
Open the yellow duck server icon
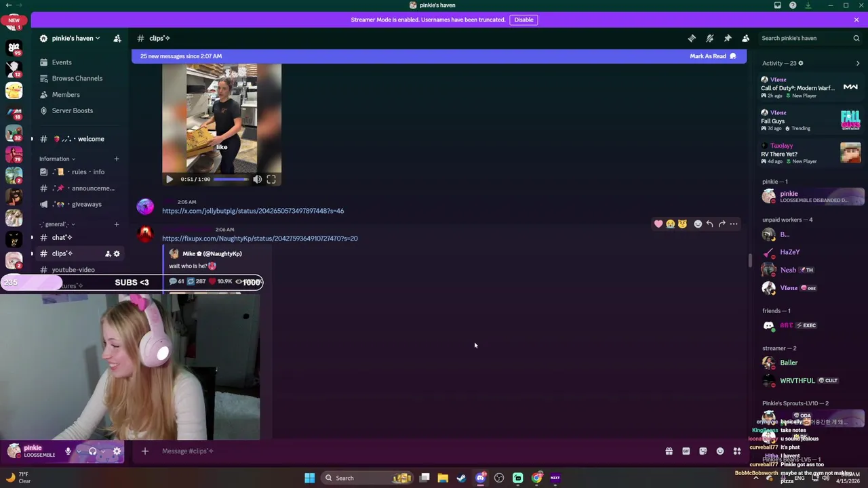[14, 90]
